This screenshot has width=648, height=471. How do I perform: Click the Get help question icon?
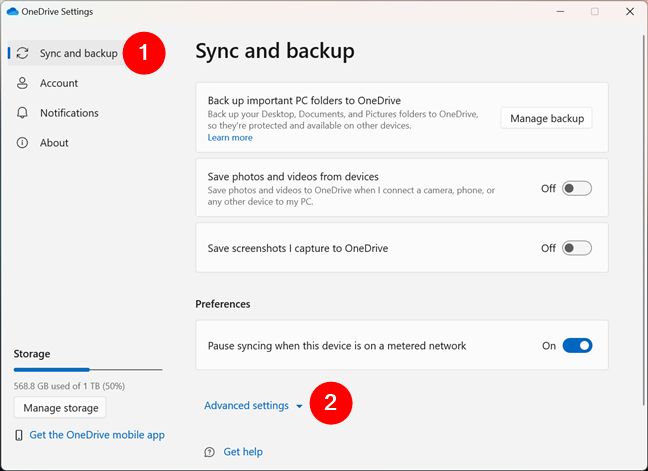pos(209,452)
